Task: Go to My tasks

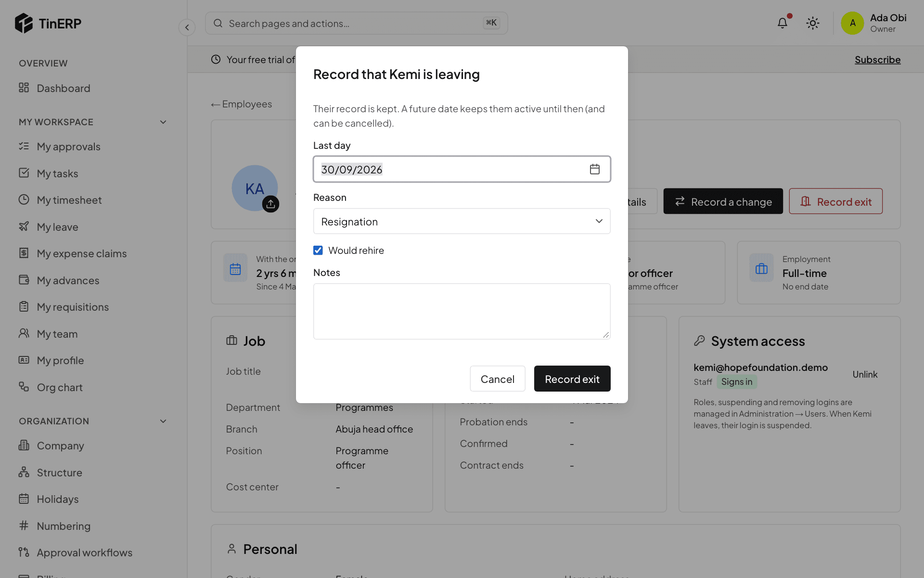Action: 58,173
